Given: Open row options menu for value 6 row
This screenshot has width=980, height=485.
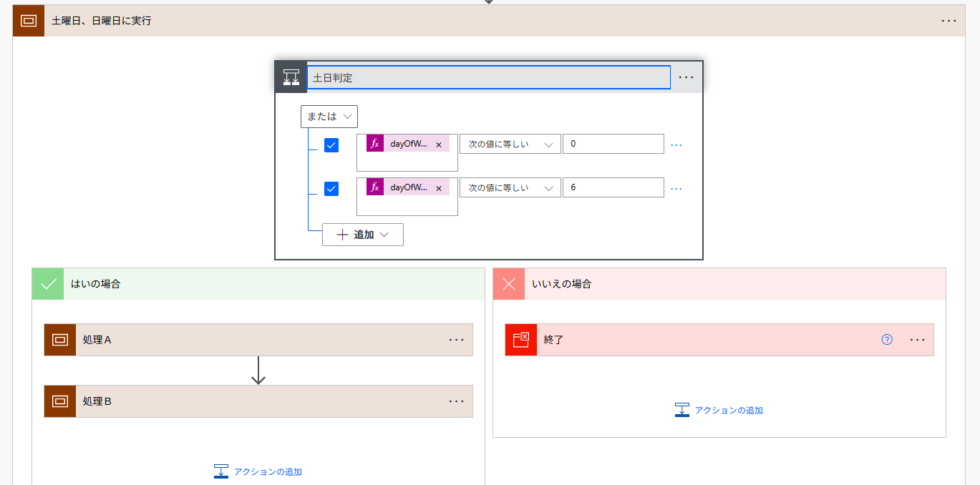Looking at the screenshot, I should tap(676, 189).
